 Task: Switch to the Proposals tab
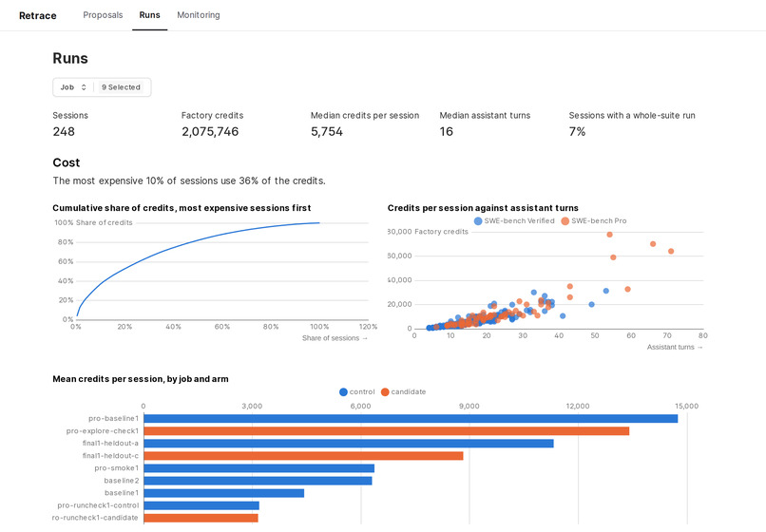(103, 15)
